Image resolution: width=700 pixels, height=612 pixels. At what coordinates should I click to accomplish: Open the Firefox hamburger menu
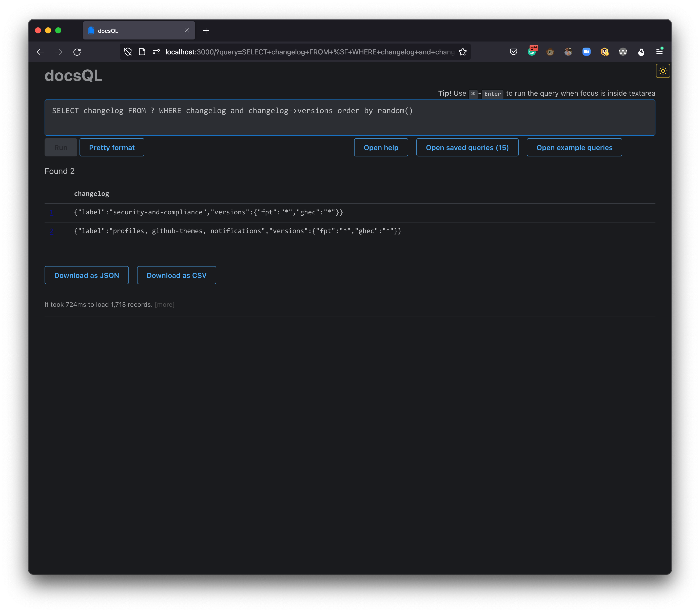[659, 52]
